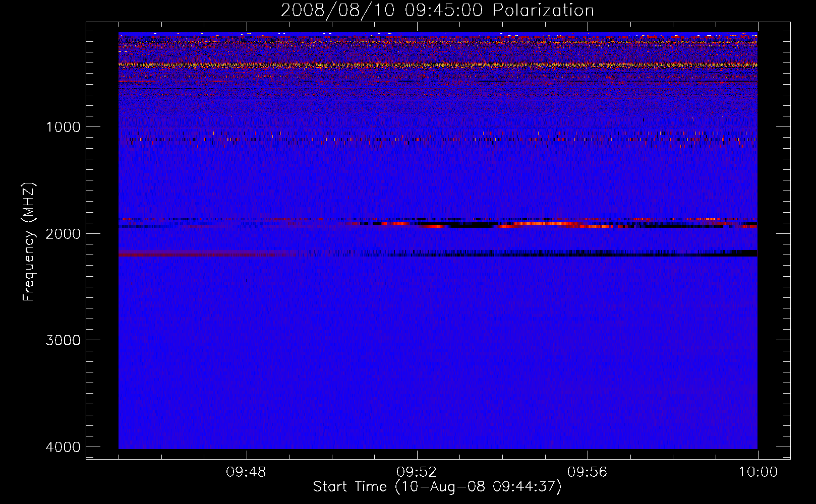The height and width of the screenshot is (504, 816).
Task: Click the yellow noise band near the spectrogram top
Action: 438,65
